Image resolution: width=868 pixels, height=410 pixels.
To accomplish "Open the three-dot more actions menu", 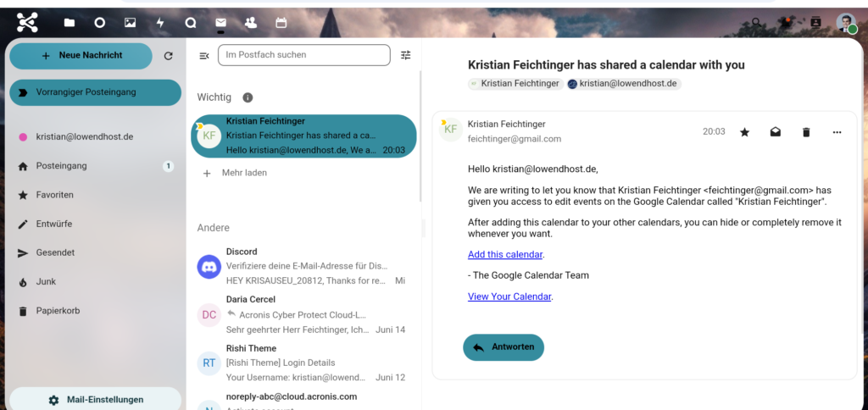I will [837, 131].
